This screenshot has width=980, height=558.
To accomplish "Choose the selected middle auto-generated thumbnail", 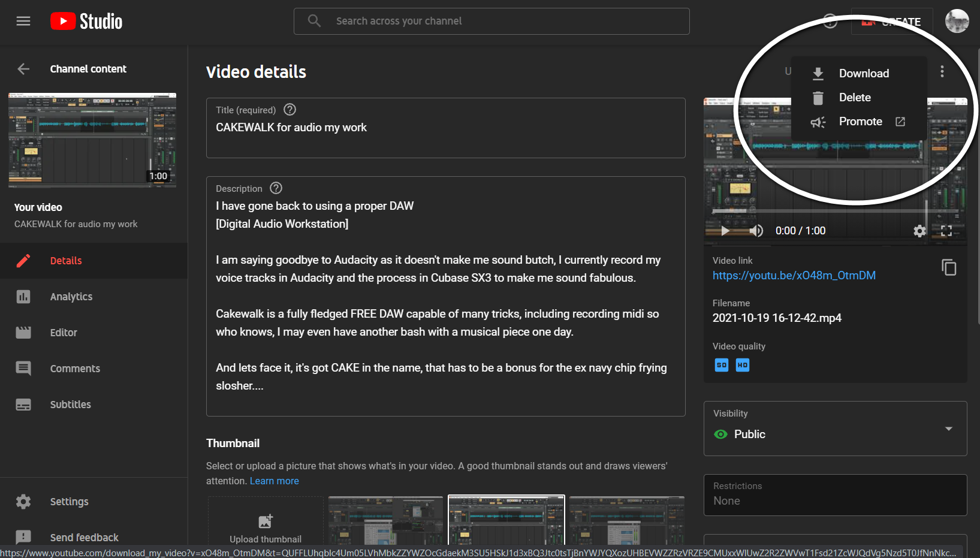I will pos(506,521).
